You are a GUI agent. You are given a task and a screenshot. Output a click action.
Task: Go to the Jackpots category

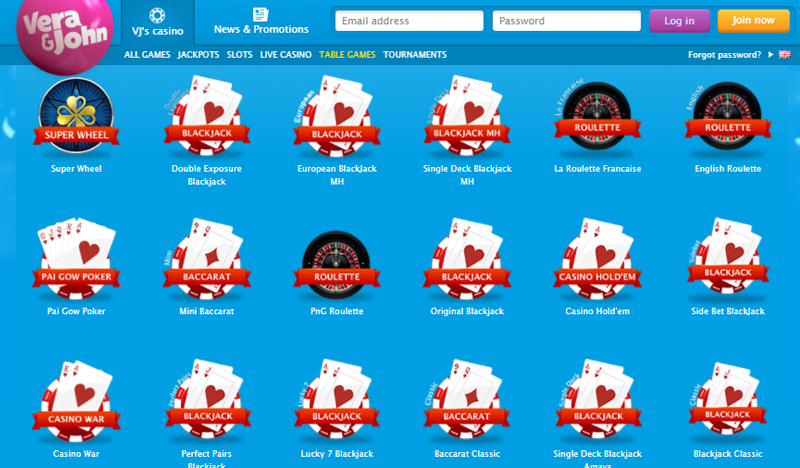tap(199, 55)
